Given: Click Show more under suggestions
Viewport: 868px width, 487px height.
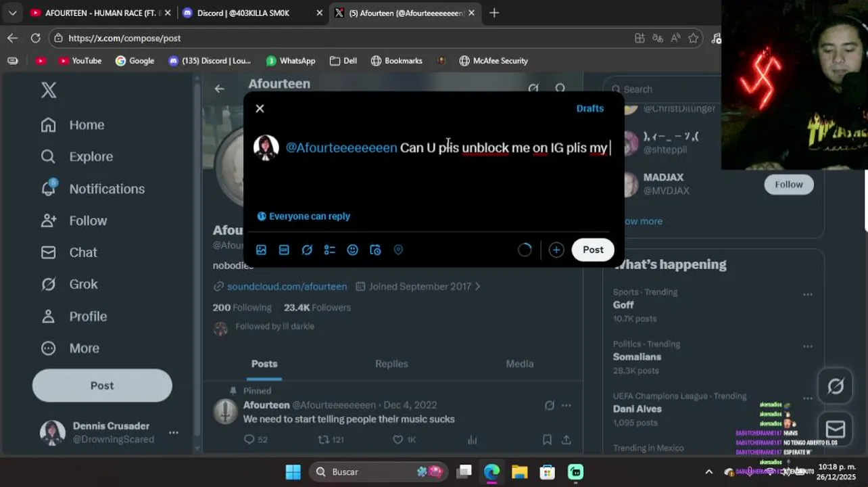Looking at the screenshot, I should tap(642, 221).
